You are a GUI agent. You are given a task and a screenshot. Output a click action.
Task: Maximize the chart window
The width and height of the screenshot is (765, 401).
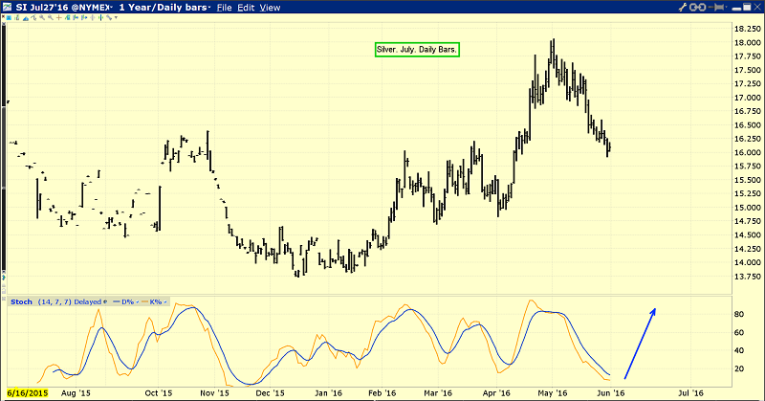tap(747, 7)
